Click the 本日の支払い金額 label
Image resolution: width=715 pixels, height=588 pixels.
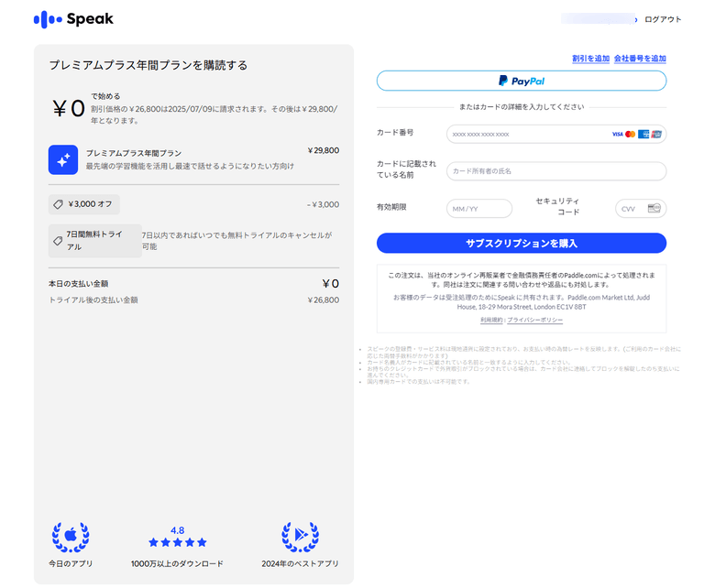tap(79, 284)
